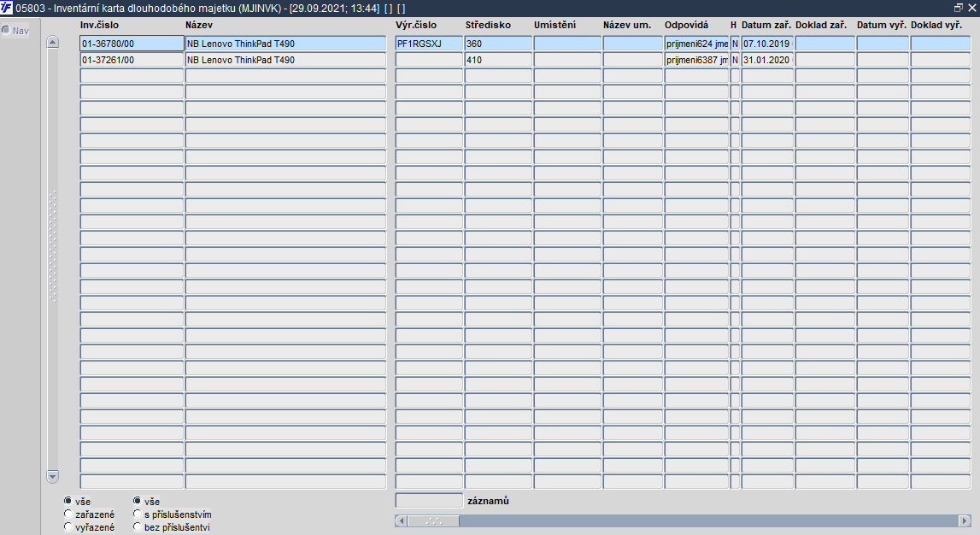
Task: Click Odpovídá field prijmeni6387
Action: 696,59
